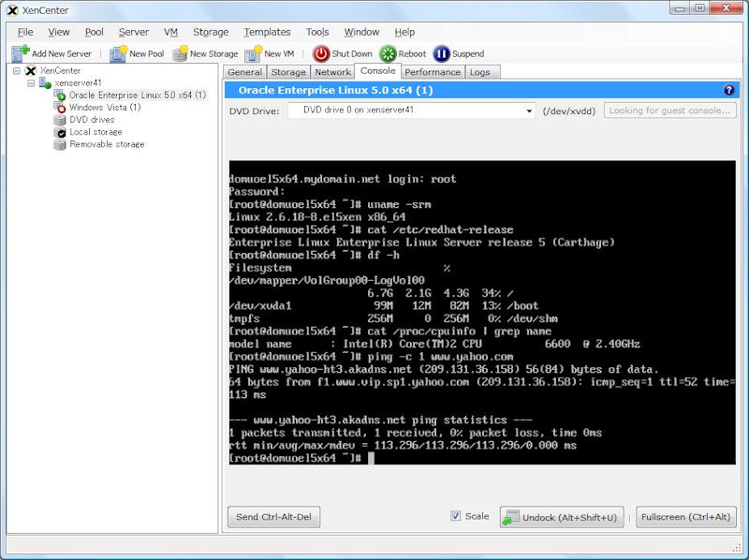749x560 pixels.
Task: Open the Help menu
Action: click(x=404, y=32)
